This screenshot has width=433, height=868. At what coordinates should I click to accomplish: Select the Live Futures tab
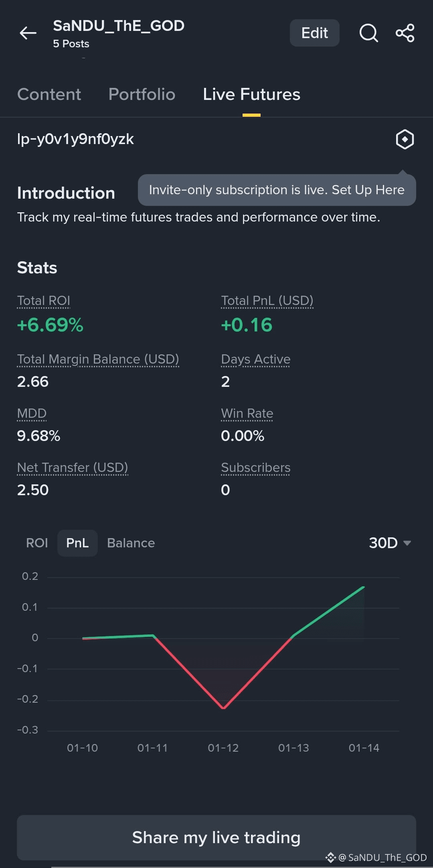251,95
